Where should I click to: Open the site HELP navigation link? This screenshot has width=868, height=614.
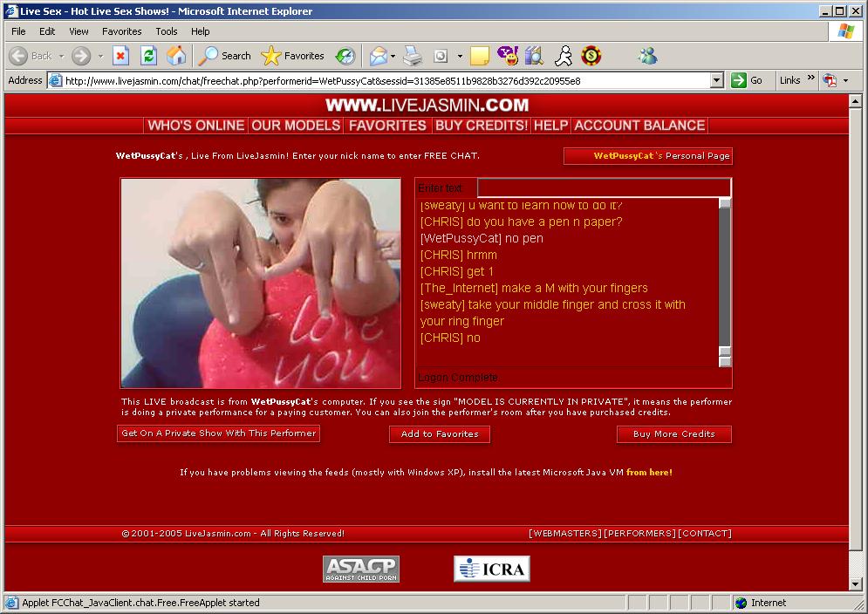click(x=550, y=126)
